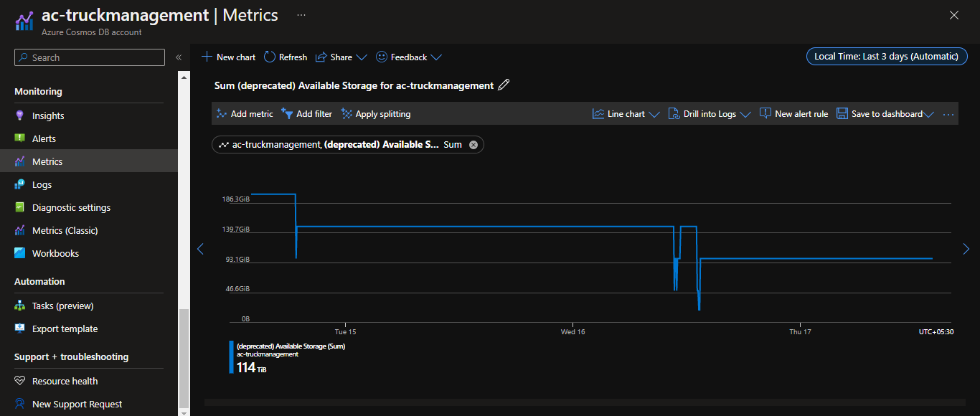
Task: Open New Support Request
Action: [x=77, y=404]
